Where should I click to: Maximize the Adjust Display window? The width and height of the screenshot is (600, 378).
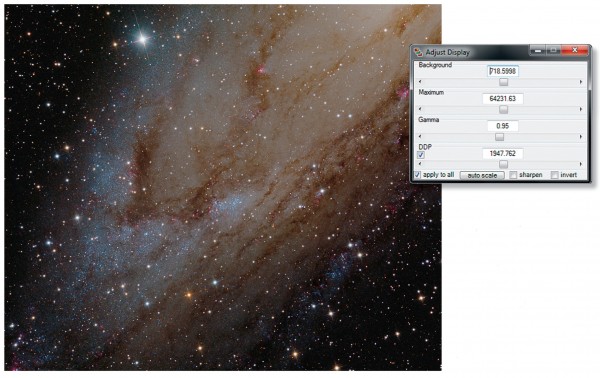click(x=553, y=51)
